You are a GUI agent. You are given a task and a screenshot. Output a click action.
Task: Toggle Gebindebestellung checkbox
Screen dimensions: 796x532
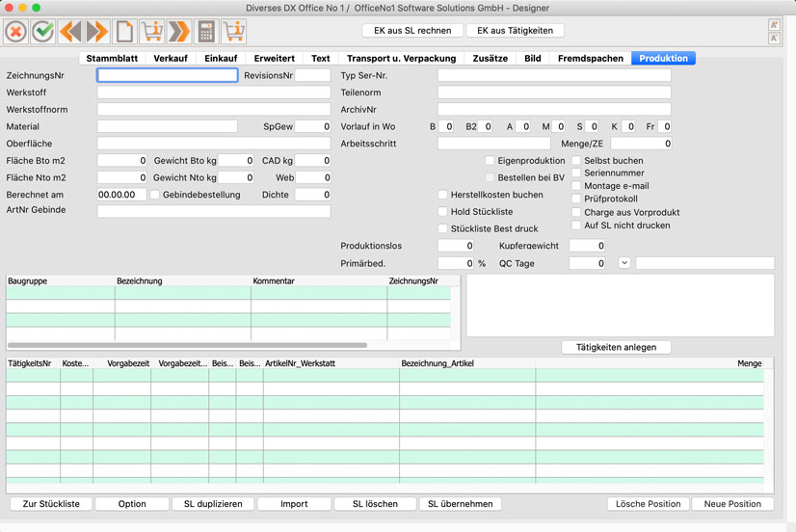pos(155,195)
